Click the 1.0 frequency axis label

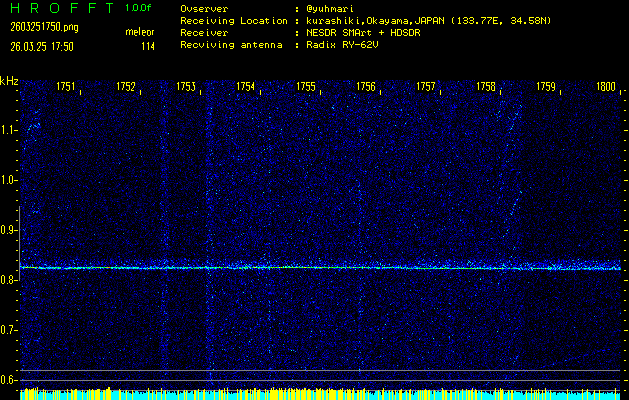click(7, 181)
